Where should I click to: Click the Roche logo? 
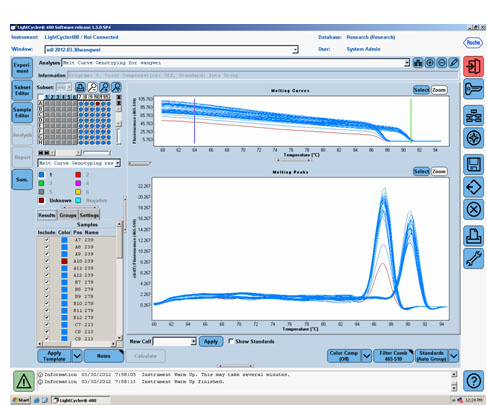[473, 43]
